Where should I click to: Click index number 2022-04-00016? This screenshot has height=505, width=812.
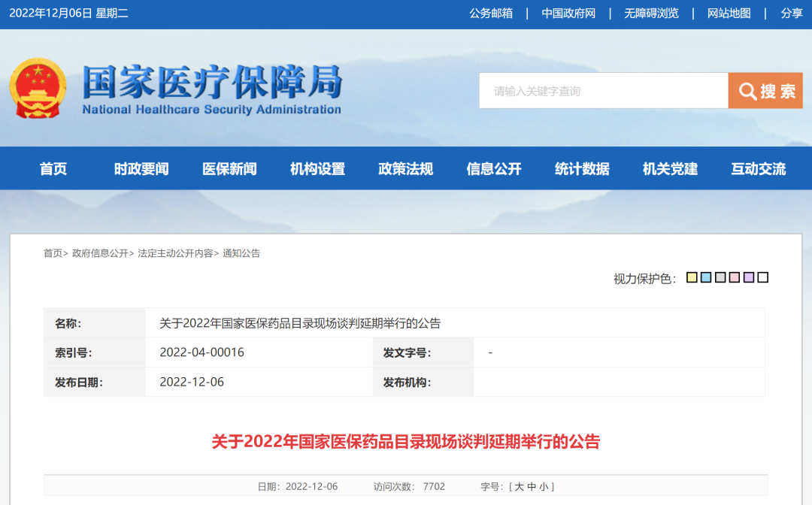point(202,352)
